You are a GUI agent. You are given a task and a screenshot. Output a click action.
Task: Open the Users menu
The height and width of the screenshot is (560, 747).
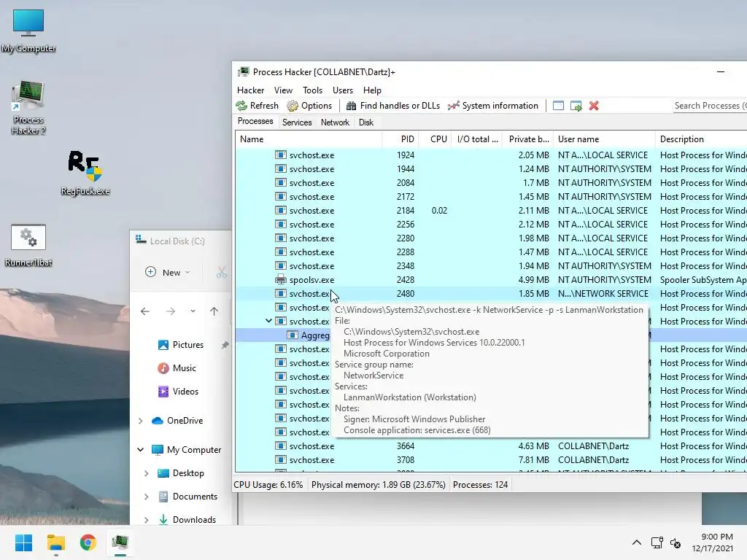[343, 90]
